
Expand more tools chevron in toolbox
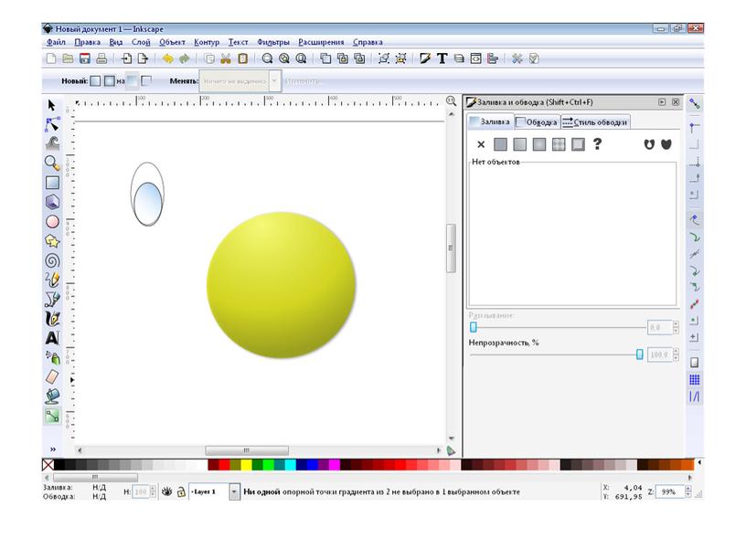[x=52, y=449]
